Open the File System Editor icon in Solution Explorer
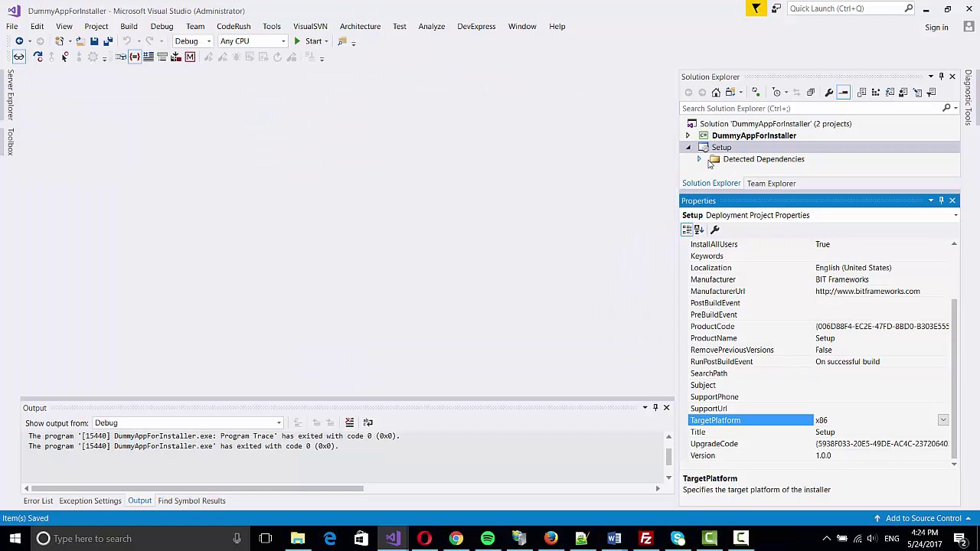This screenshot has height=551, width=980. [861, 93]
